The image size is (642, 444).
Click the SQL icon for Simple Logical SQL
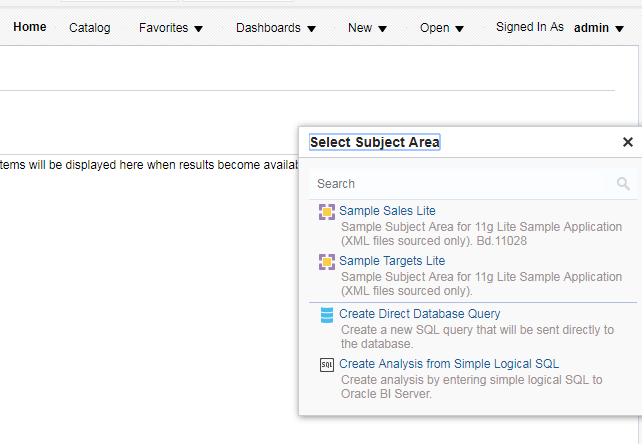click(x=327, y=365)
